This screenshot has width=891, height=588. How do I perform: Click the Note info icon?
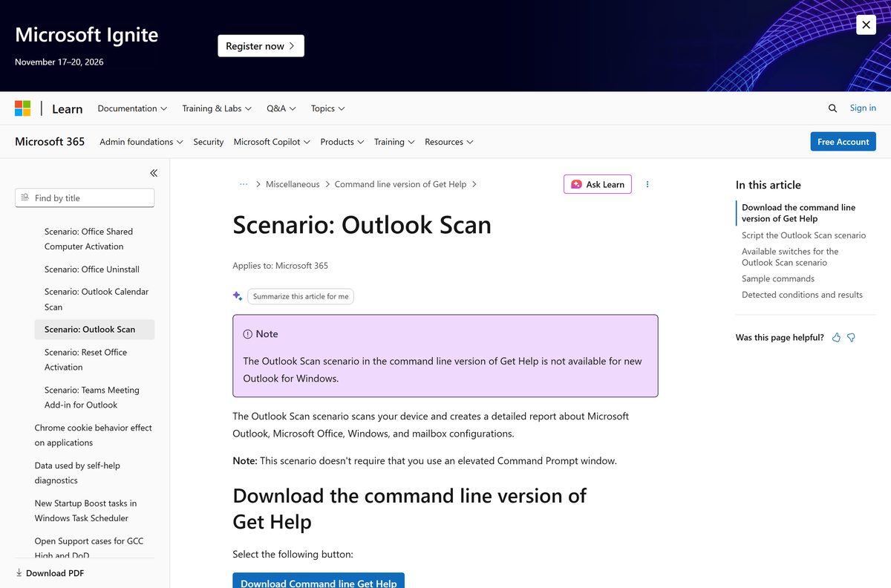[248, 334]
